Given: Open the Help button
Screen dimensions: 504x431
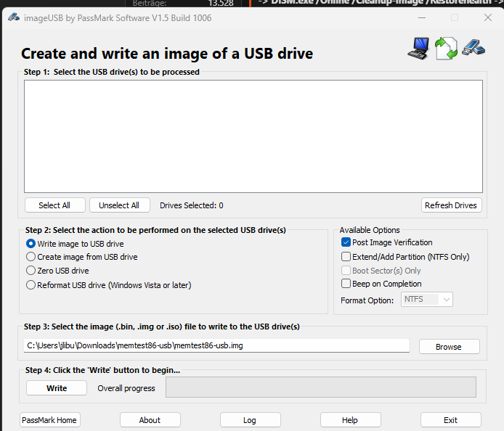Looking at the screenshot, I should (350, 420).
